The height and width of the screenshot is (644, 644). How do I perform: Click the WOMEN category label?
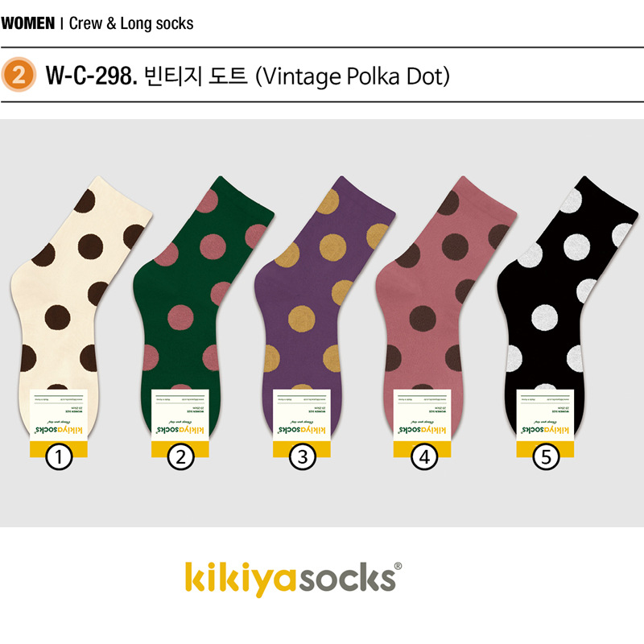(28, 23)
